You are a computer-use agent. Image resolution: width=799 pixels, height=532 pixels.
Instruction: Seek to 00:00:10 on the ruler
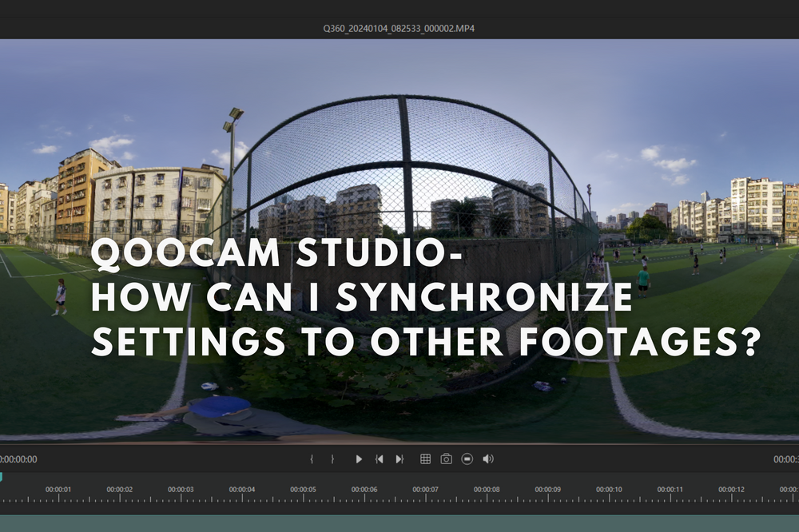tap(609, 489)
